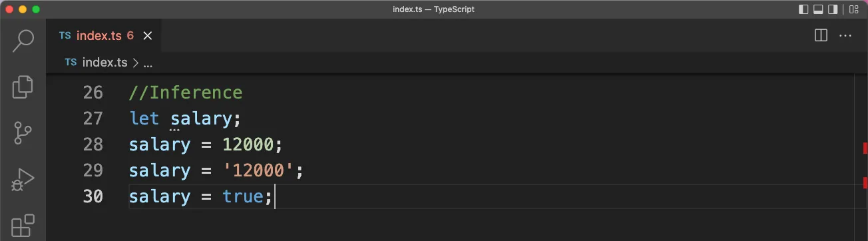Open the Search view in activity bar
This screenshot has width=868, height=241.
(x=23, y=41)
